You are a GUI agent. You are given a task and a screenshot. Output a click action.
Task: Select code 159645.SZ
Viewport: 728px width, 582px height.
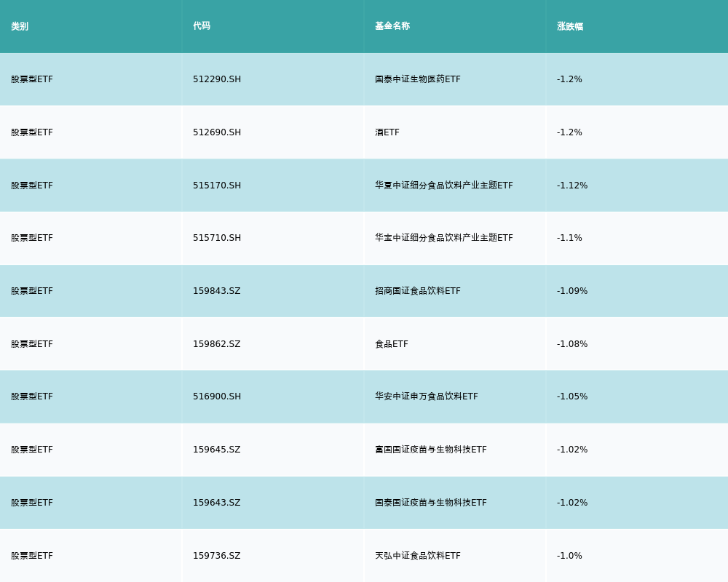pyautogui.click(x=217, y=450)
